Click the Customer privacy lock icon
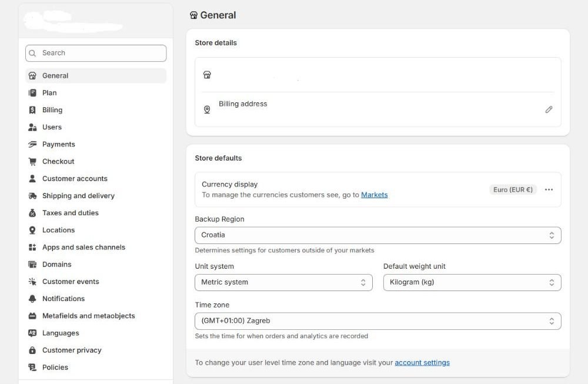This screenshot has width=588, height=384. 32,350
